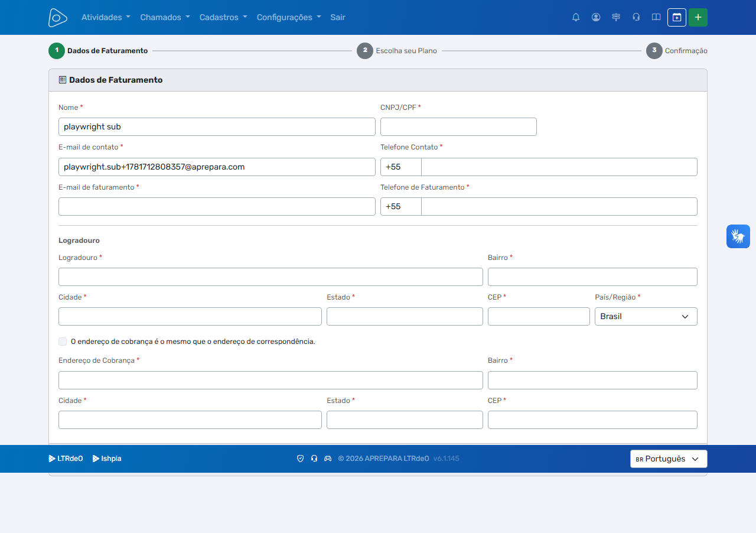
Task: Go to step 2 Escolha seu Plano
Action: (x=397, y=51)
